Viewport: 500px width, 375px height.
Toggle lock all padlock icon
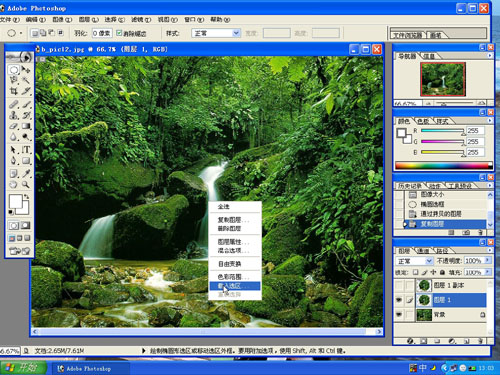tap(442, 272)
